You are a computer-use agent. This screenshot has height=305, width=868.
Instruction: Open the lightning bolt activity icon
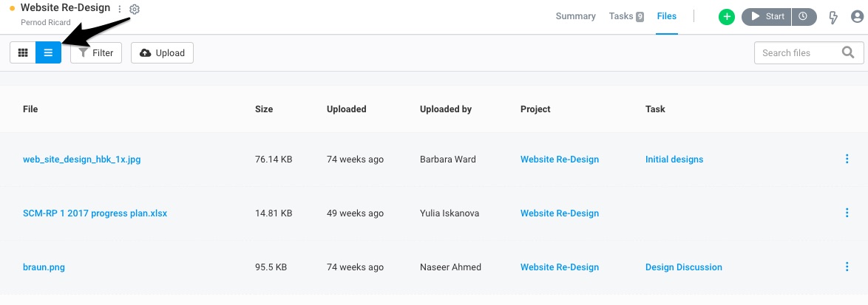(833, 17)
